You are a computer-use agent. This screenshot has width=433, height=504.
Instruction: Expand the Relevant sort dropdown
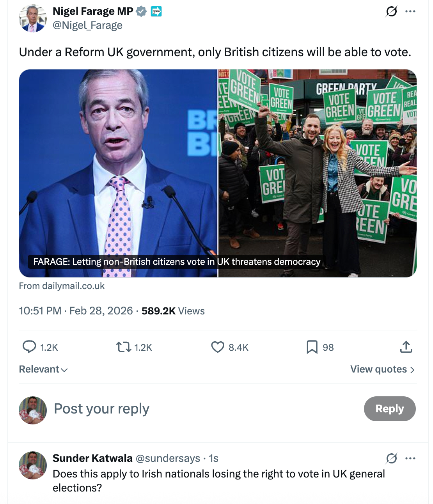coord(43,369)
